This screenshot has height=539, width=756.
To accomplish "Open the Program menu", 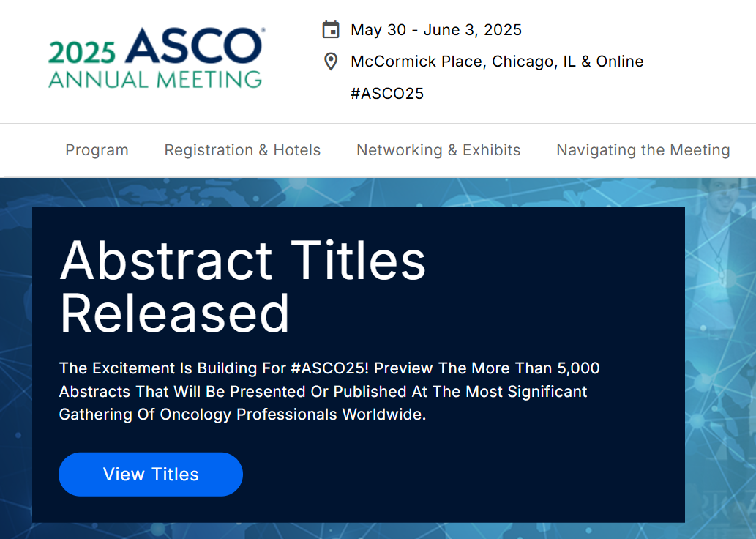I will point(97,150).
